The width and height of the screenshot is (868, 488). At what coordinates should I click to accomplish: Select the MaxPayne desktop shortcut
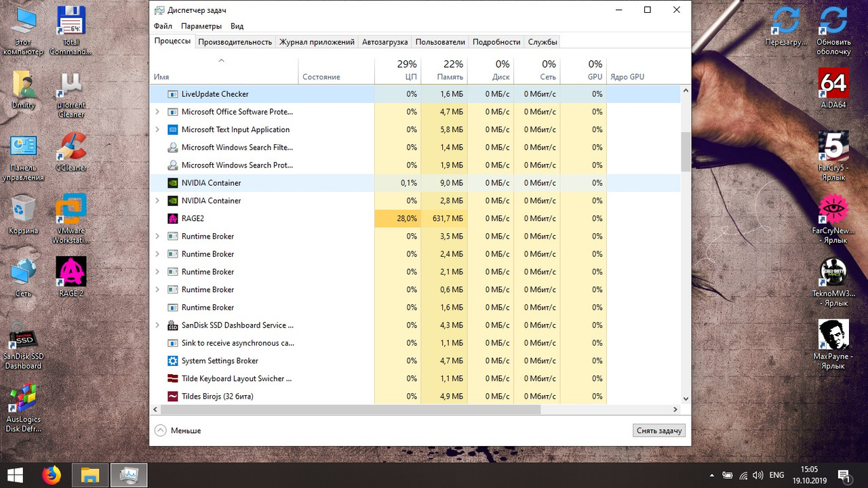coord(833,344)
